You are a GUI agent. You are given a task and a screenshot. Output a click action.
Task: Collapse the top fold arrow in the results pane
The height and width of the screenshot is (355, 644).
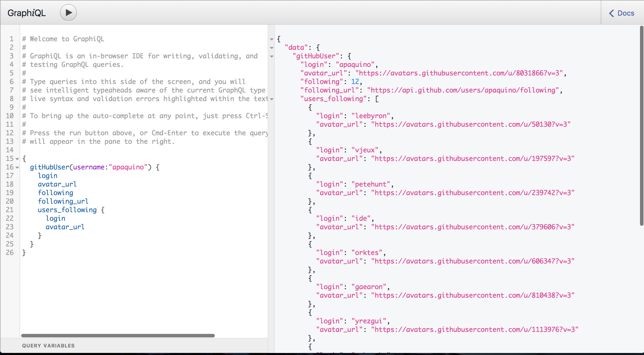click(x=272, y=39)
